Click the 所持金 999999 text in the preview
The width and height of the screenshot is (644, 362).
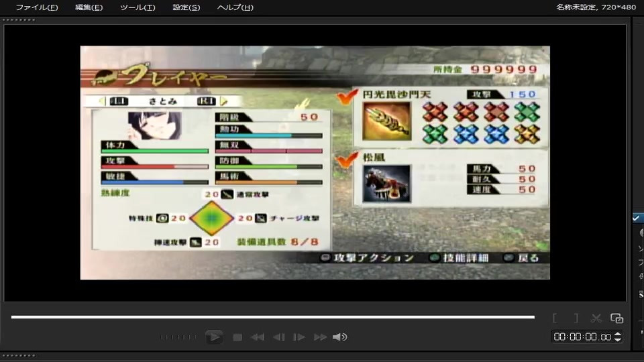click(485, 69)
